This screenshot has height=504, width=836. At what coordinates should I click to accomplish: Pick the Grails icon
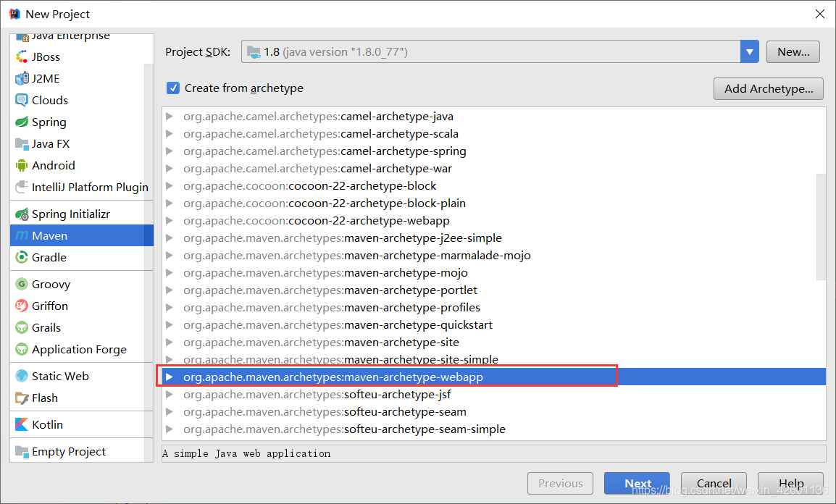coord(22,327)
